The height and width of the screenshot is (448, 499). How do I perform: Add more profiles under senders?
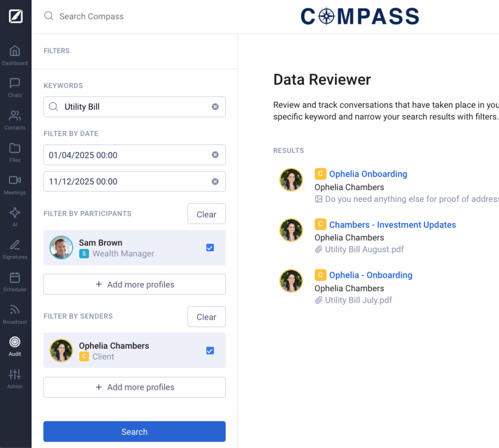pos(134,387)
